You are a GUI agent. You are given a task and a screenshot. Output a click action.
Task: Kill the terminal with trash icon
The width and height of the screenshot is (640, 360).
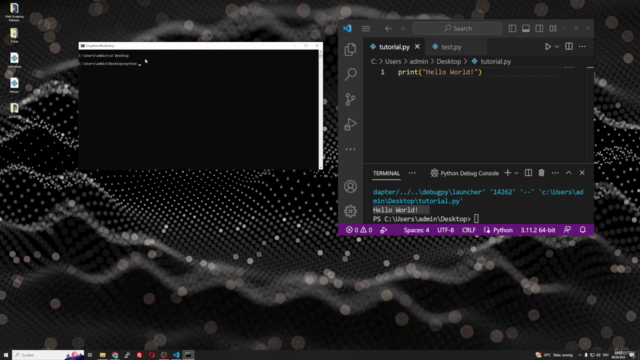541,173
